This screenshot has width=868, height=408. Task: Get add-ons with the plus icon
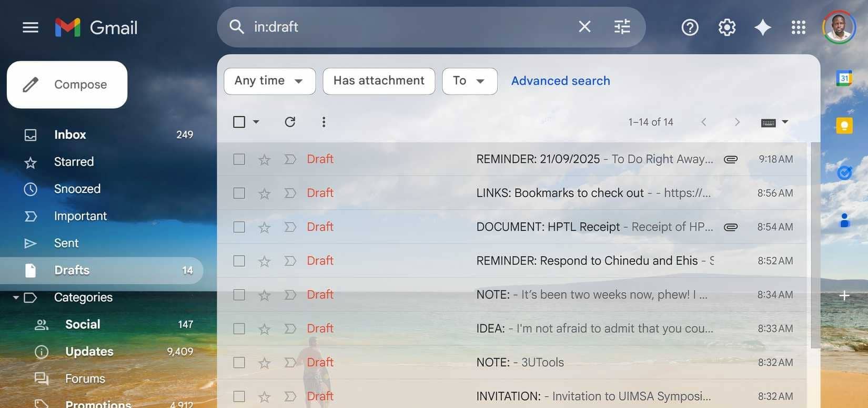pyautogui.click(x=844, y=295)
